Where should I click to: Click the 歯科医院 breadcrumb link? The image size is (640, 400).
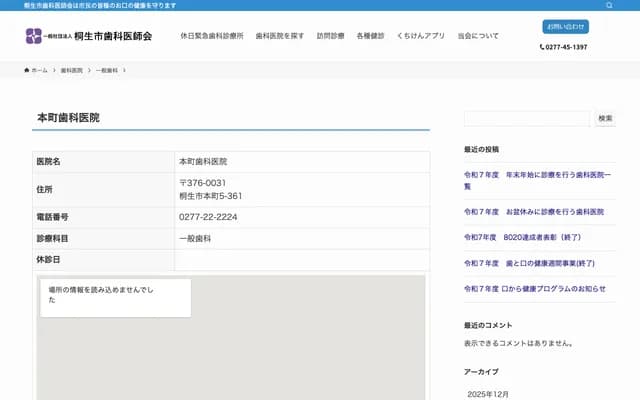71,71
